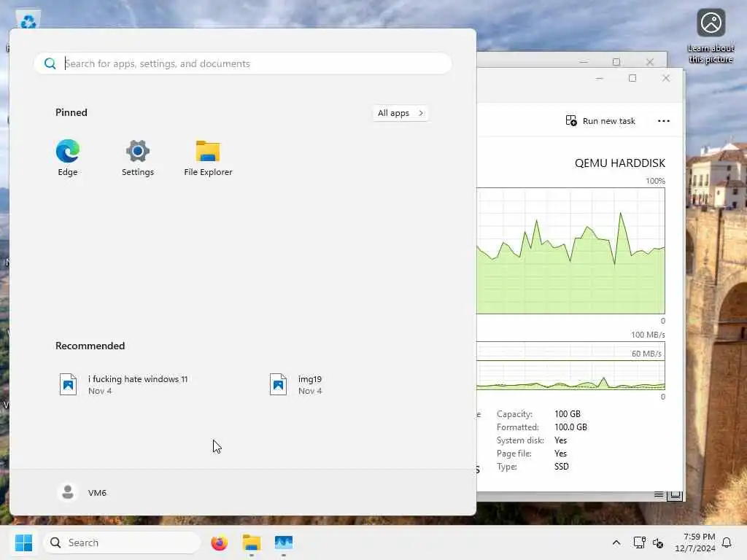Minimize the Task Manager window

600,78
